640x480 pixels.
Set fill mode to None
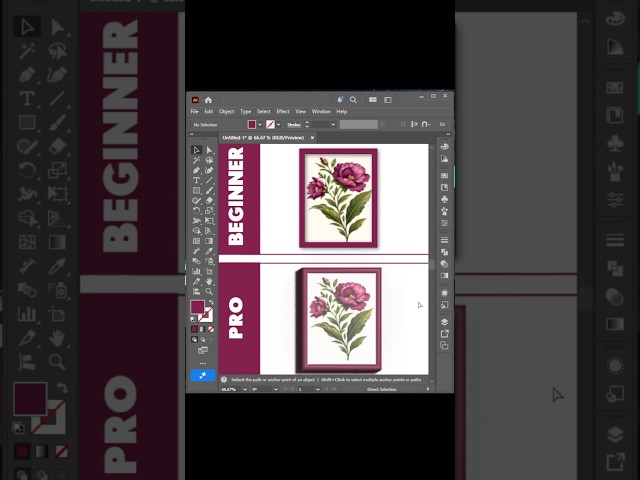[x=211, y=329]
